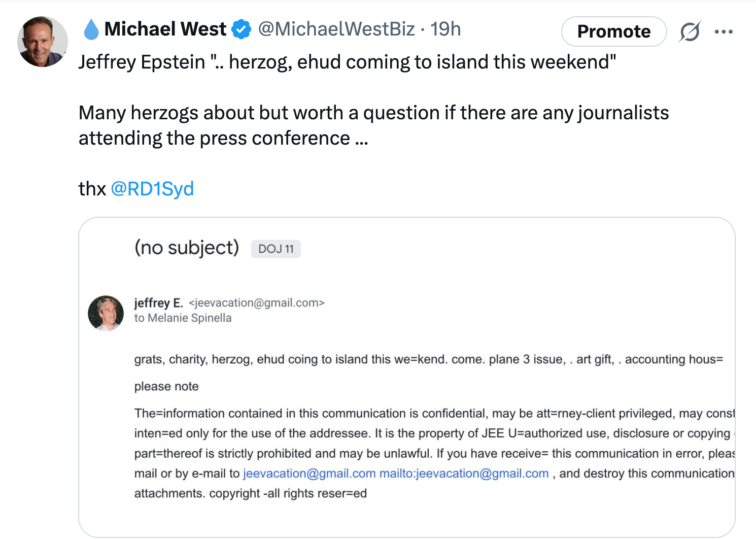Click the "jeffrey E." sender name
Image resolution: width=756 pixels, height=539 pixels.
pyautogui.click(x=158, y=303)
